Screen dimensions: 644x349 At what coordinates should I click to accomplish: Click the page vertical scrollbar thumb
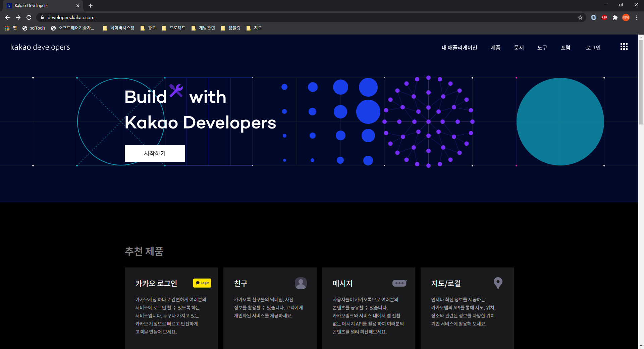pyautogui.click(x=641, y=82)
